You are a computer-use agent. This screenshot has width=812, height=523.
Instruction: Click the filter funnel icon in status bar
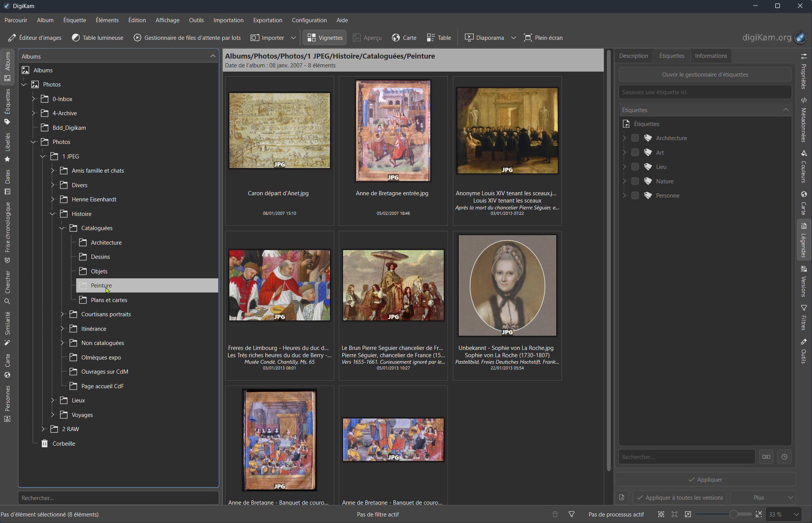click(x=572, y=514)
